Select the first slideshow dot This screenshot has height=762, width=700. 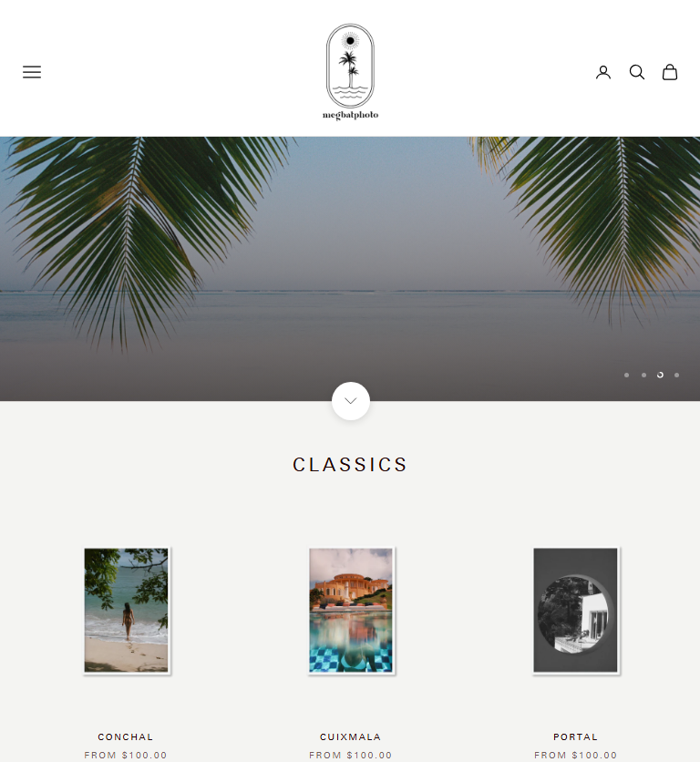point(626,375)
